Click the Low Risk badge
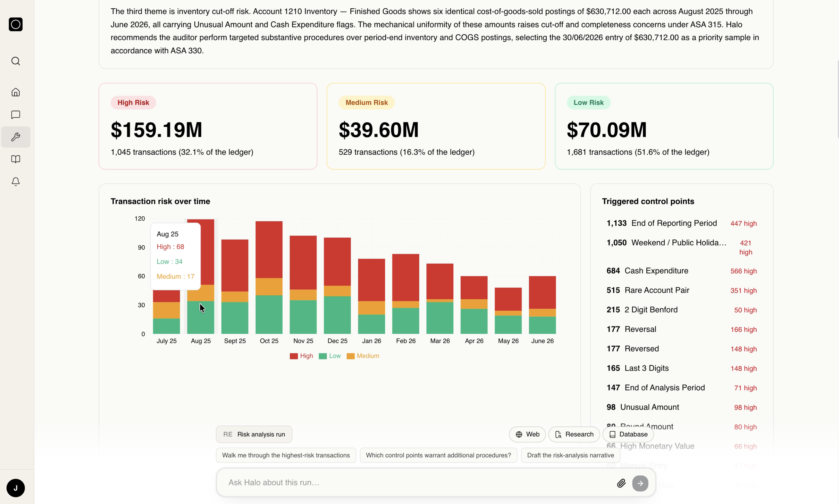The image size is (839, 504). point(588,103)
